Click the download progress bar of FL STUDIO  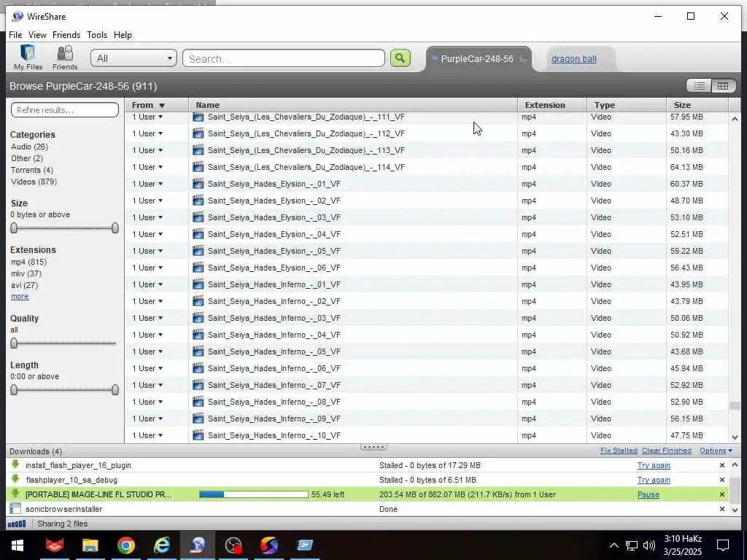point(253,494)
